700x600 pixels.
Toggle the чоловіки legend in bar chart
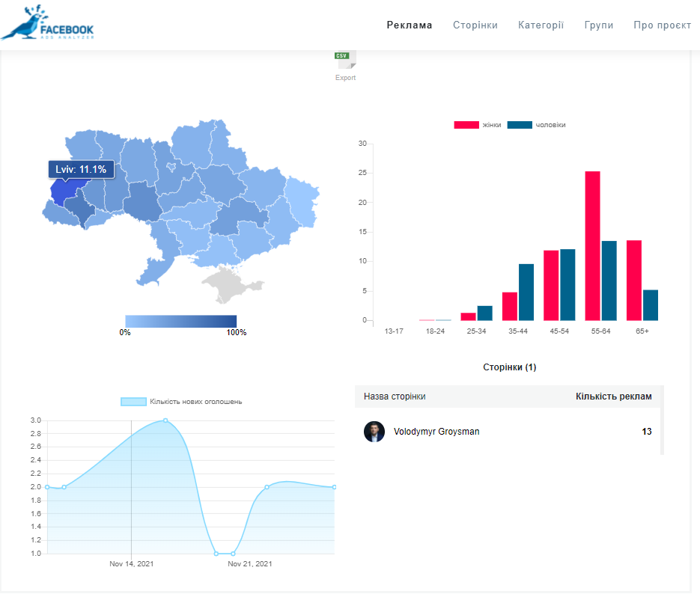[x=520, y=125]
